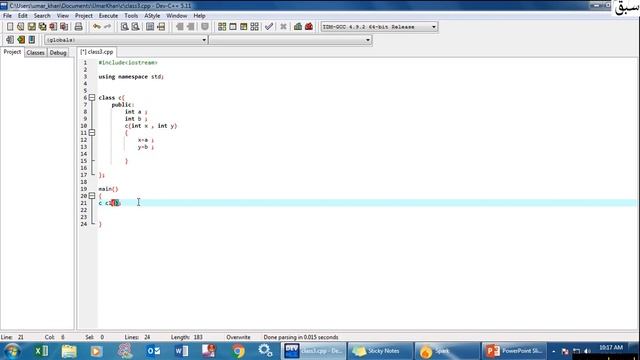This screenshot has width=640, height=360.
Task: Click the first icon left of globals dropdown
Action: [10, 40]
